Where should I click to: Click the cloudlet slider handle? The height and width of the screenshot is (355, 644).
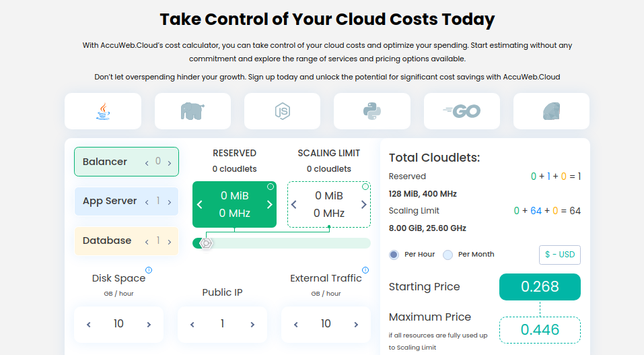207,243
